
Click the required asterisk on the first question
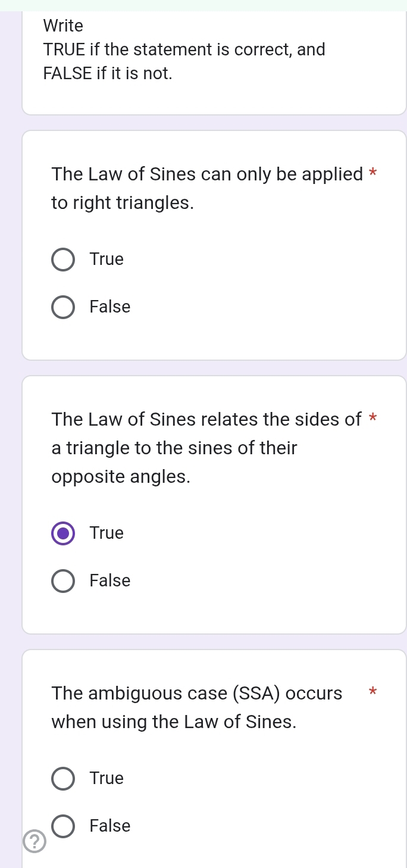pyautogui.click(x=372, y=173)
